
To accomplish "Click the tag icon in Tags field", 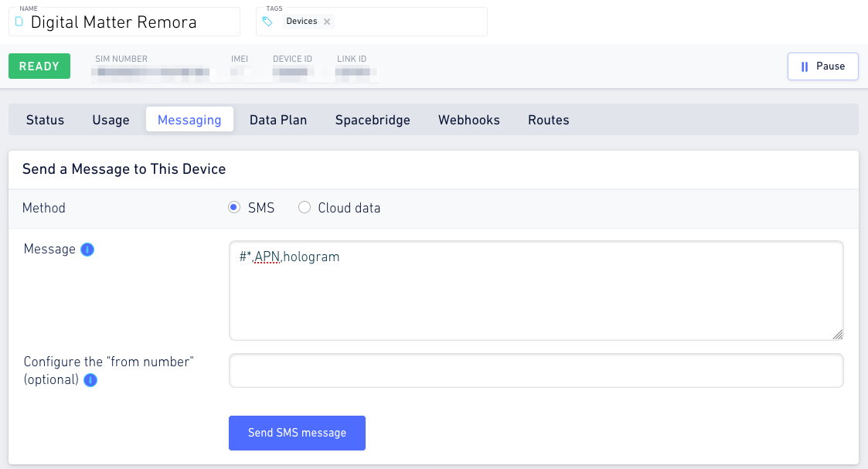I will click(267, 22).
